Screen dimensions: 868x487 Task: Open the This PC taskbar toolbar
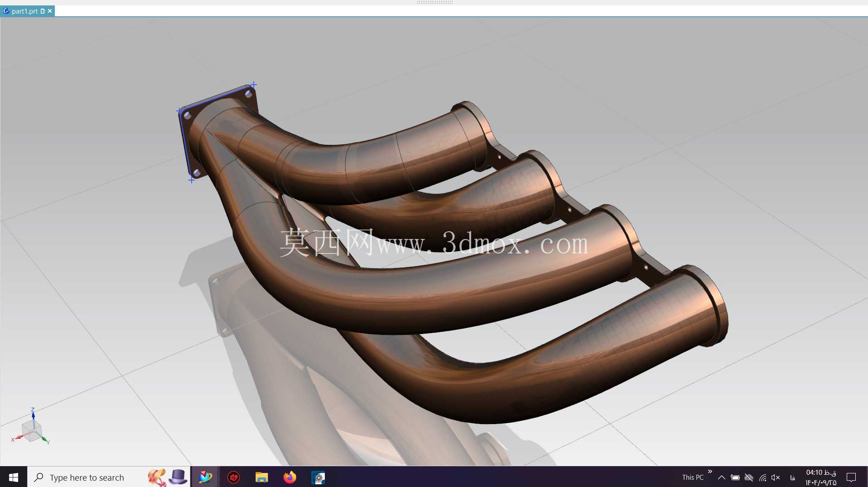(x=693, y=477)
